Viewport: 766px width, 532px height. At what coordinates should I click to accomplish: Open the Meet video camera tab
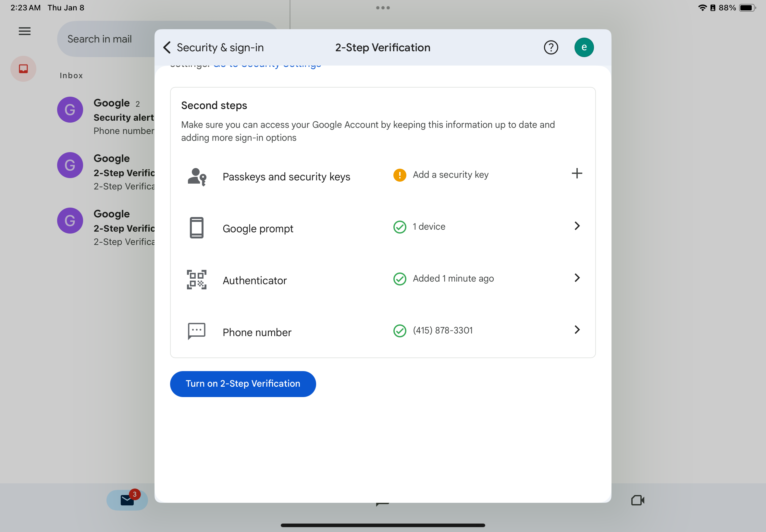(637, 500)
